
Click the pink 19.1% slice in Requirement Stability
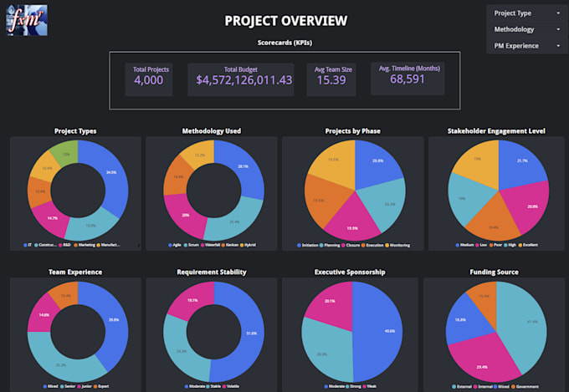tap(192, 301)
